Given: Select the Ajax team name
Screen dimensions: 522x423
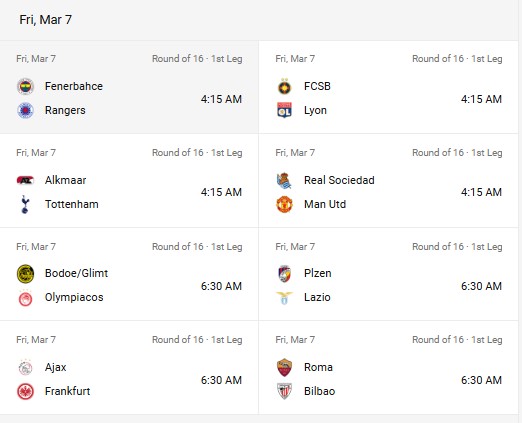Looking at the screenshot, I should click(x=55, y=367).
